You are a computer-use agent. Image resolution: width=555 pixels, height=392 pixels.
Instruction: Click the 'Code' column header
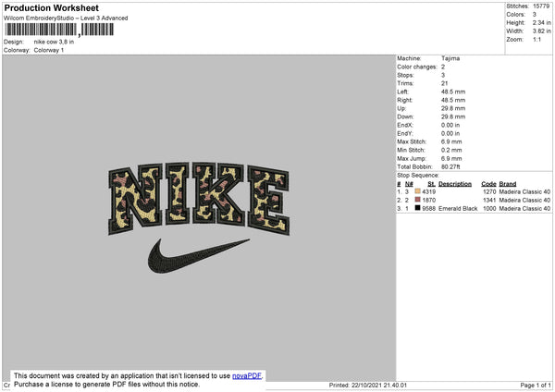pyautogui.click(x=488, y=184)
